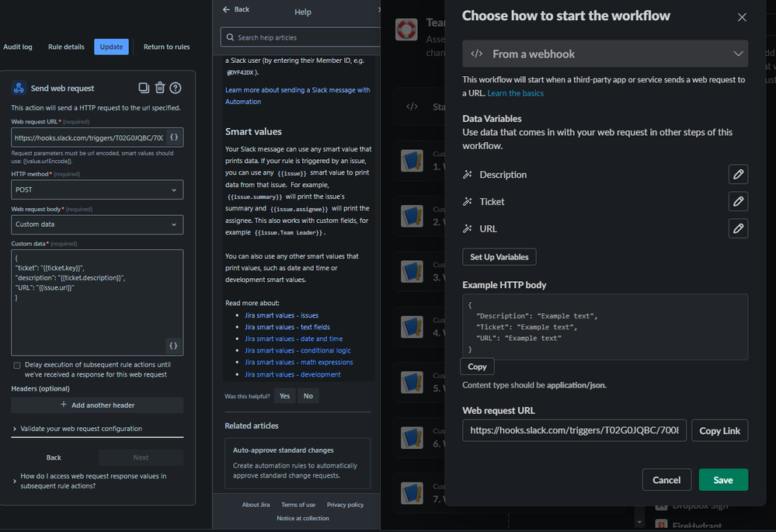Open the Audit log tab

pyautogui.click(x=18, y=47)
